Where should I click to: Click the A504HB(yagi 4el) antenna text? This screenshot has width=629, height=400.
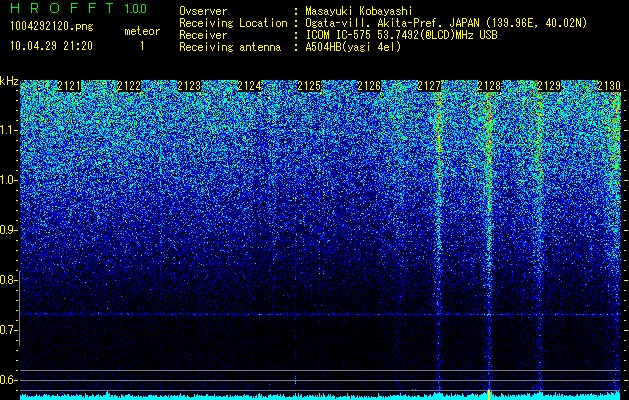[x=353, y=47]
